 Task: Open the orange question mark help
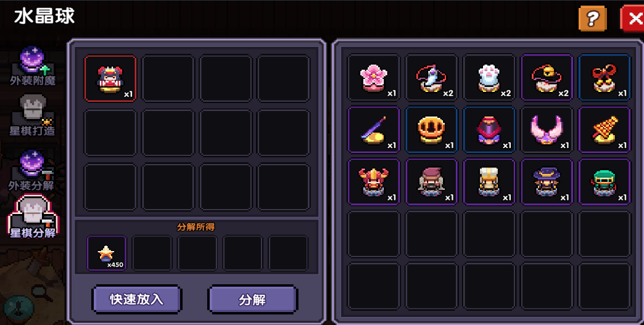click(592, 19)
